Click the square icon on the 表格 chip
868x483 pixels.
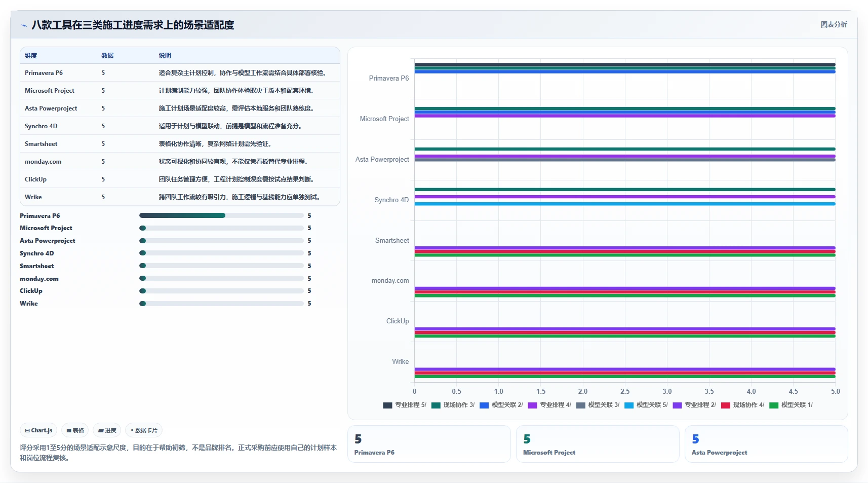point(69,430)
